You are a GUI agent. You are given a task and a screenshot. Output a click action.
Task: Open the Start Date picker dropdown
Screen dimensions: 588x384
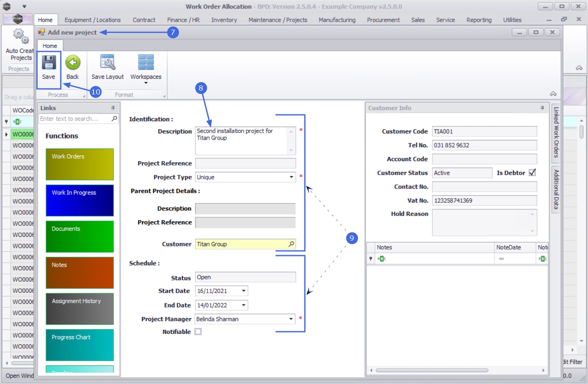click(244, 291)
